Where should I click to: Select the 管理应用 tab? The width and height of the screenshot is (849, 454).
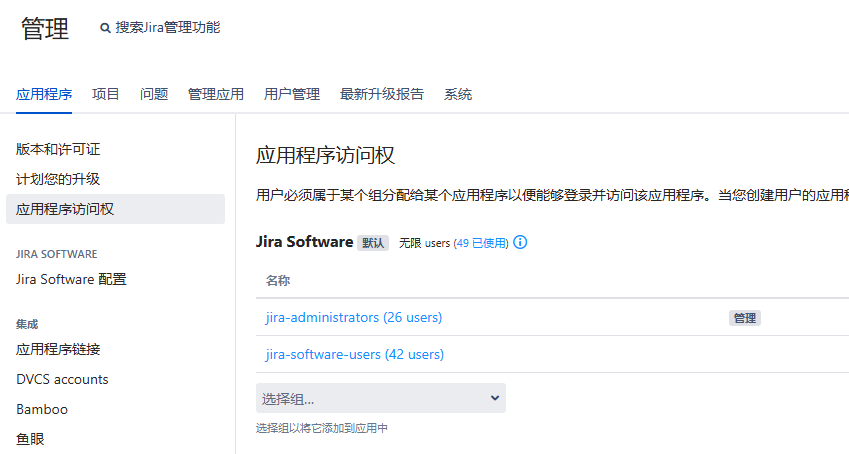click(216, 94)
